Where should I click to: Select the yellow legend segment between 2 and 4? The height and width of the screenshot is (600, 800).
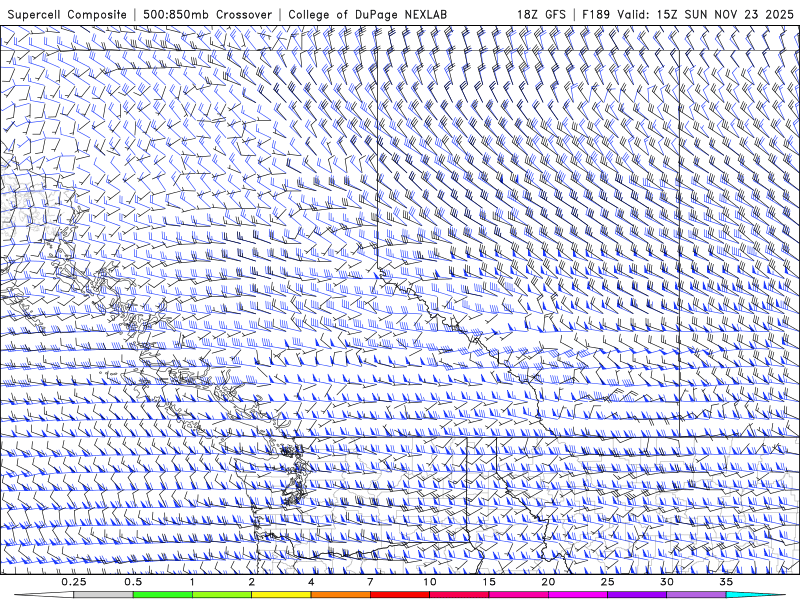(x=281, y=595)
